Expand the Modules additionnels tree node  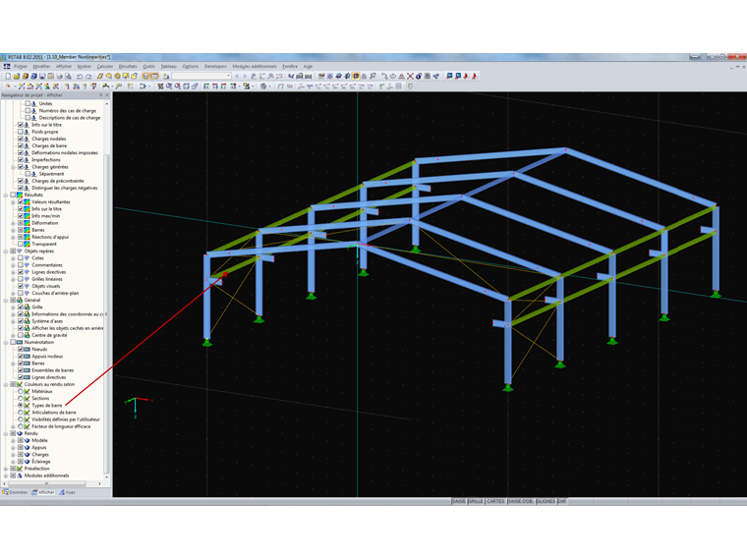6,476
